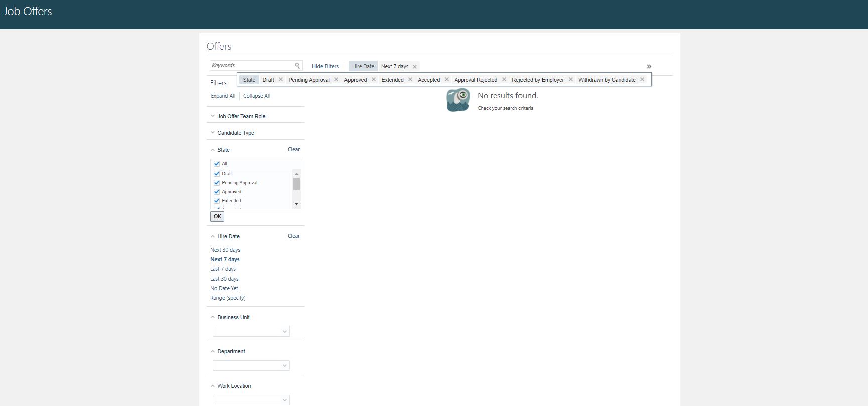Remove the Withdrawn by Candidate chip
This screenshot has height=406, width=868.
click(642, 79)
